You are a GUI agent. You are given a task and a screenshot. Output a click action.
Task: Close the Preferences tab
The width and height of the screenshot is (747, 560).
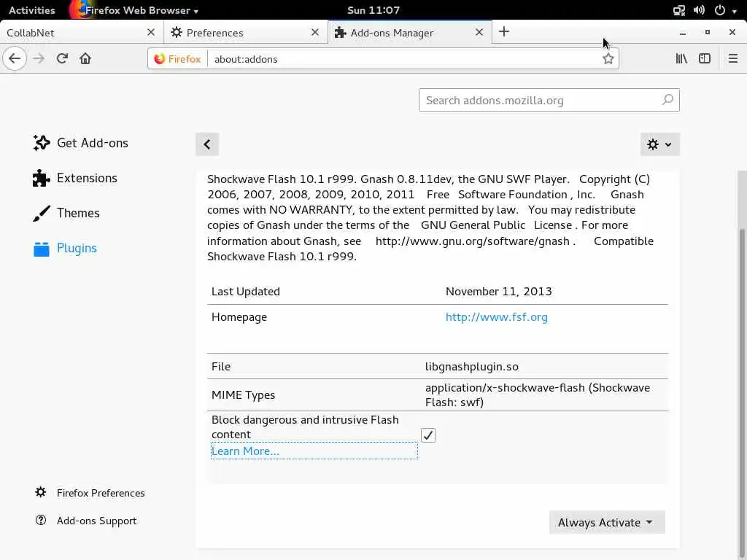(315, 32)
